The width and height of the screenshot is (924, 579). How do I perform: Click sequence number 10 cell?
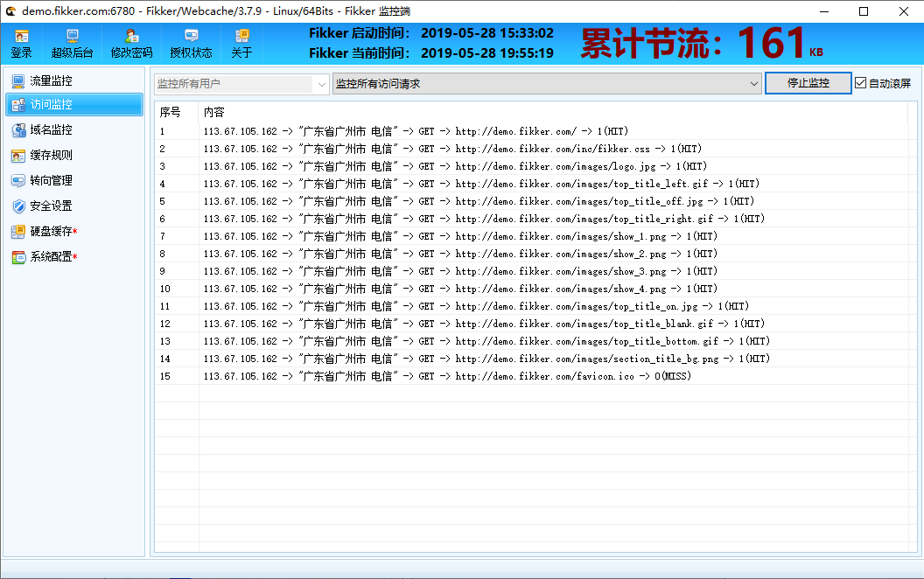165,289
